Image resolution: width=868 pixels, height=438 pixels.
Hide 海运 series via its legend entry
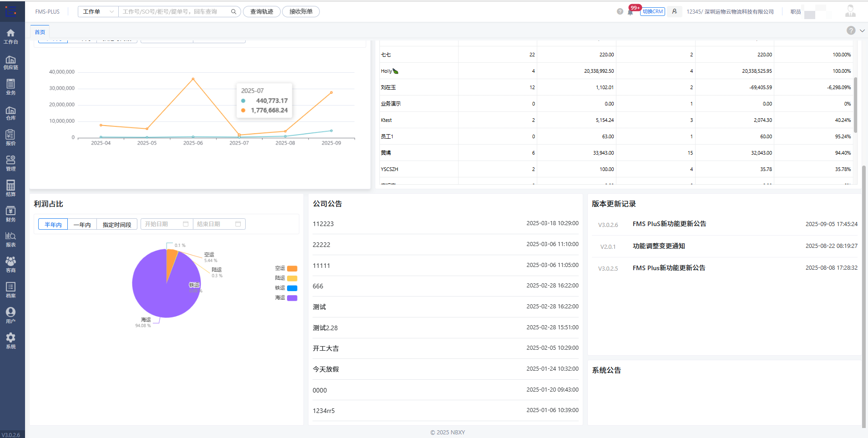pos(285,297)
